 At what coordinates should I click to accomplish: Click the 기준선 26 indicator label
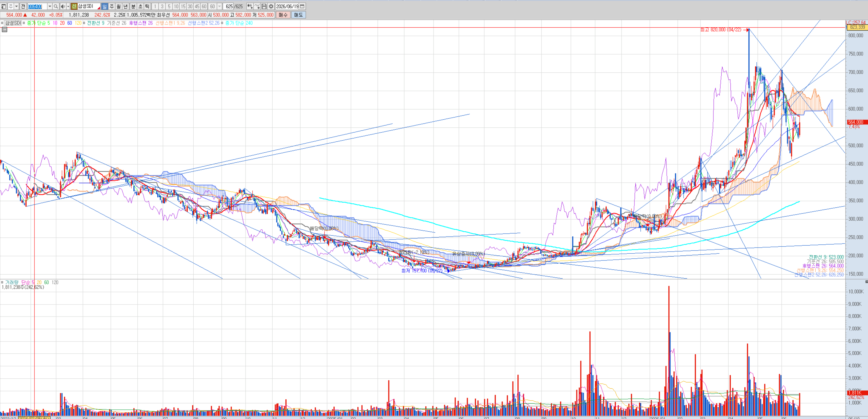point(117,23)
